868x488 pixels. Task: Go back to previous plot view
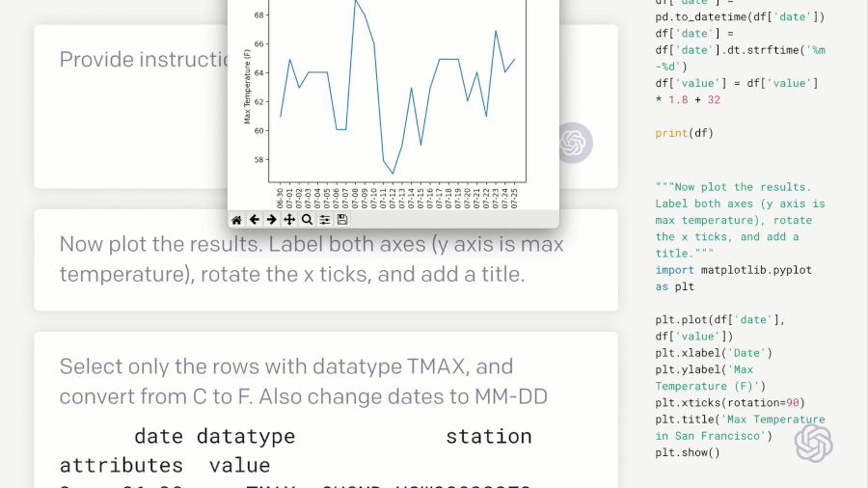[254, 220]
